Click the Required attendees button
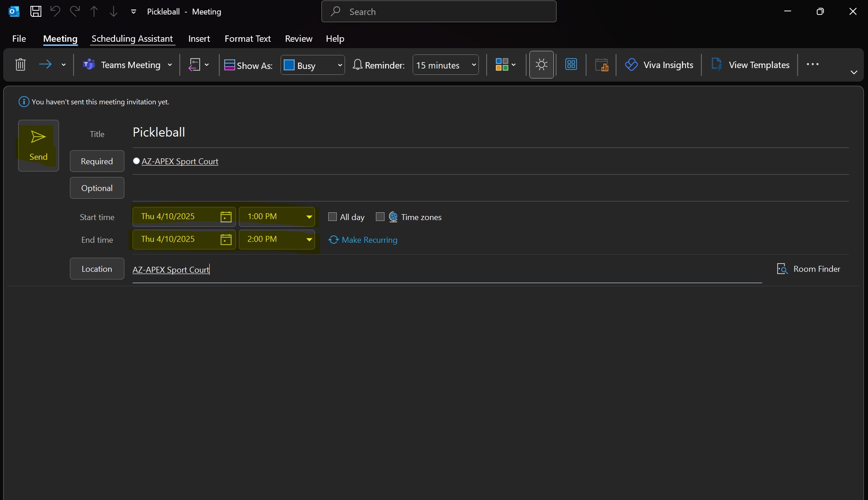The height and width of the screenshot is (500, 868). (97, 161)
